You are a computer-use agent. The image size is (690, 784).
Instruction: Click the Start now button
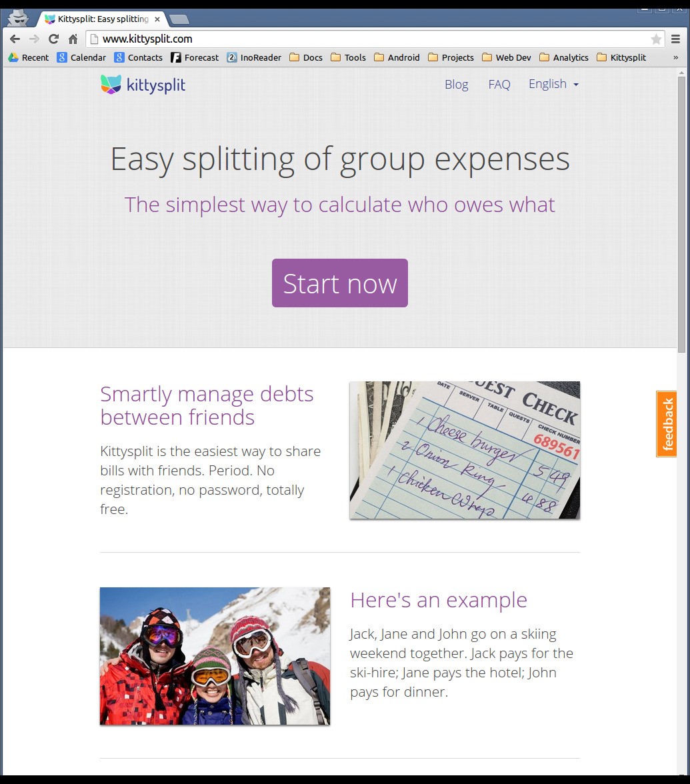pos(340,283)
